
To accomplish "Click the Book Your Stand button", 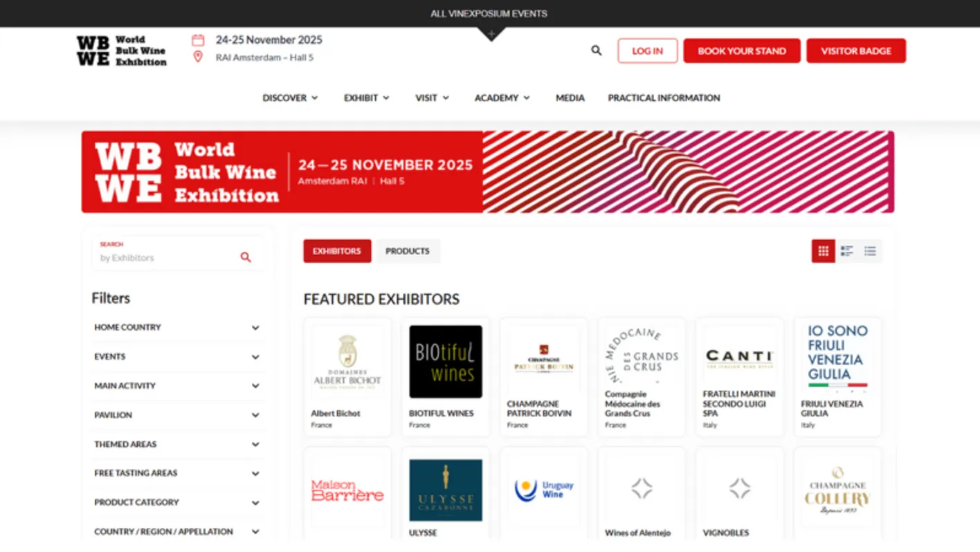I will (x=742, y=50).
